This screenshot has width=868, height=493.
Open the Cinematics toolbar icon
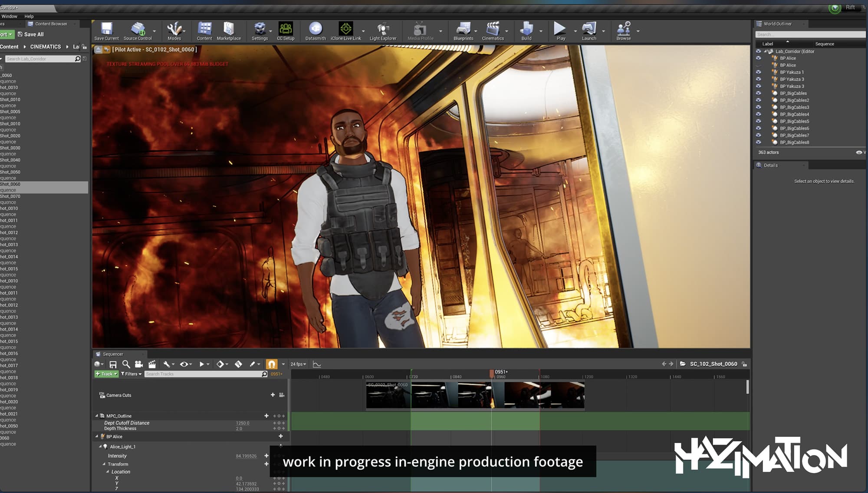point(493,31)
